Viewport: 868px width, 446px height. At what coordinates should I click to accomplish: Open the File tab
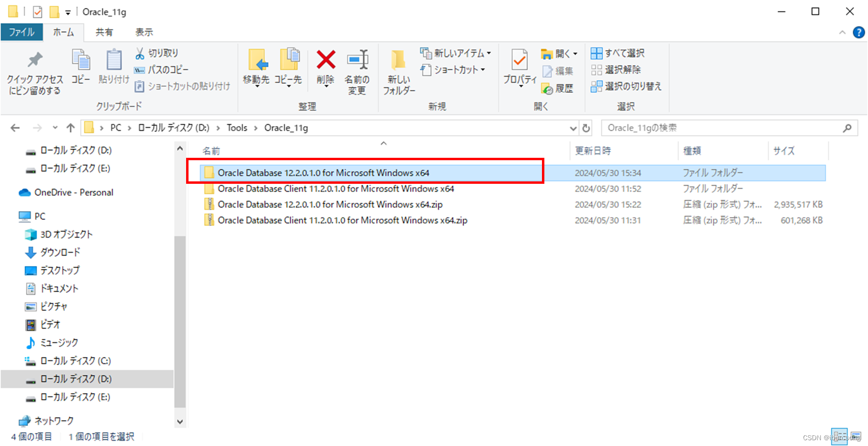tap(22, 32)
